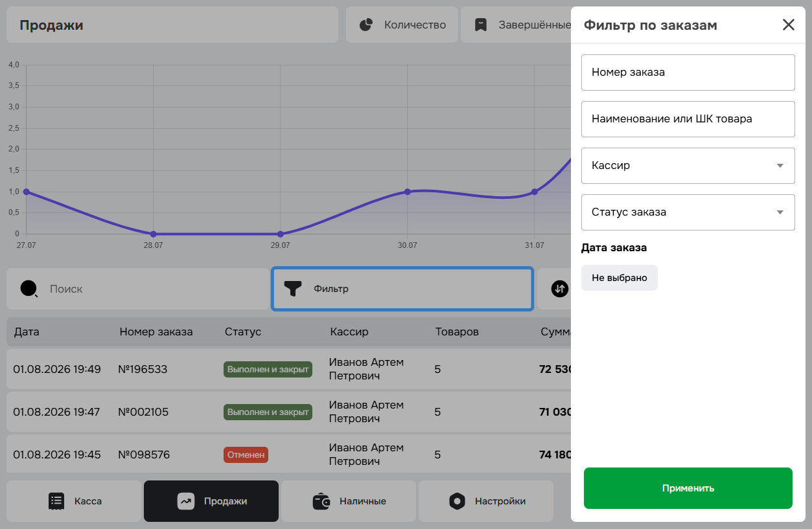The image size is (812, 529).
Task: Click the hexagon icon on Настройки tab
Action: [x=457, y=501]
